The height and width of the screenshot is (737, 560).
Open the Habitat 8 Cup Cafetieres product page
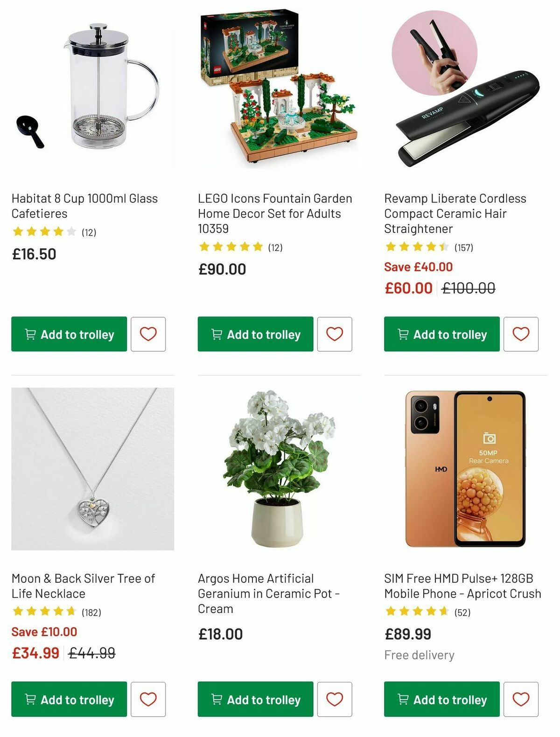pos(85,206)
